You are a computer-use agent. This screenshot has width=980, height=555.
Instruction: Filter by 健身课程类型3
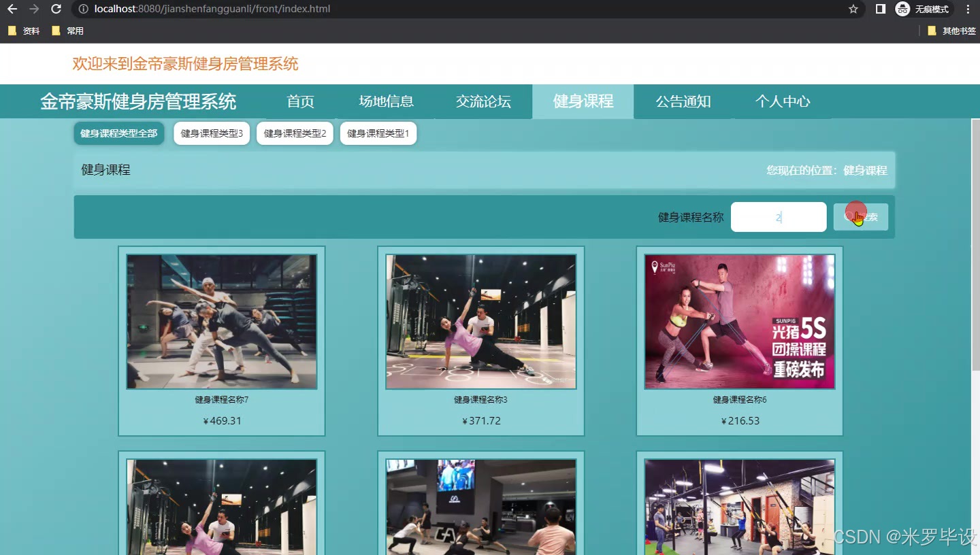212,133
